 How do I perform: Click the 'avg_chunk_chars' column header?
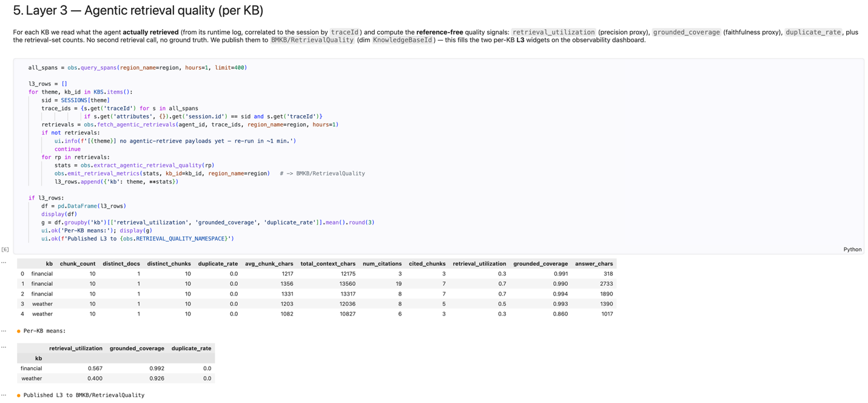[x=269, y=263]
